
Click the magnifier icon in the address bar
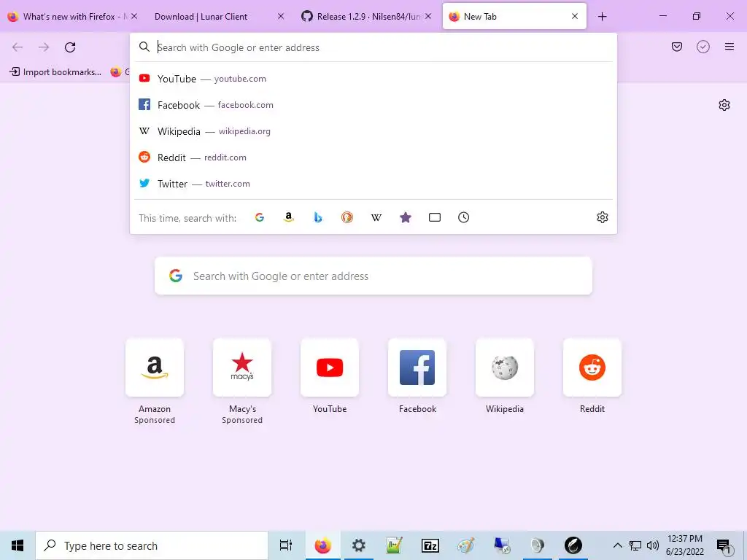pos(144,47)
